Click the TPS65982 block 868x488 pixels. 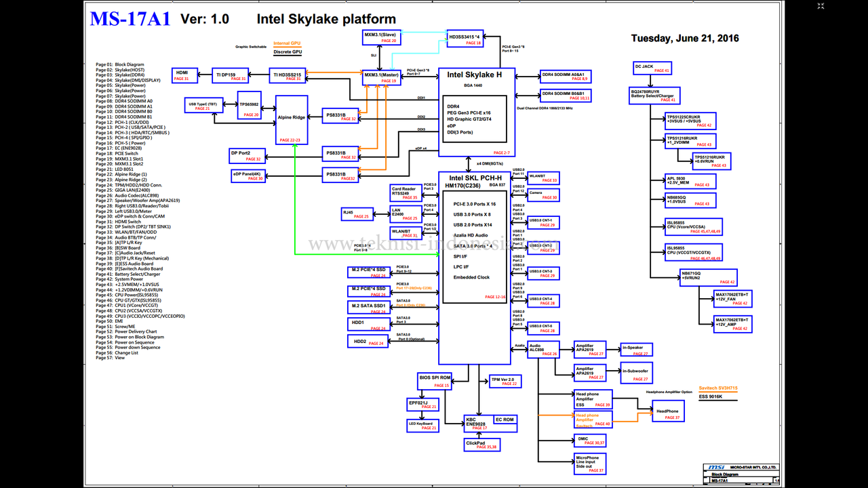[249, 106]
